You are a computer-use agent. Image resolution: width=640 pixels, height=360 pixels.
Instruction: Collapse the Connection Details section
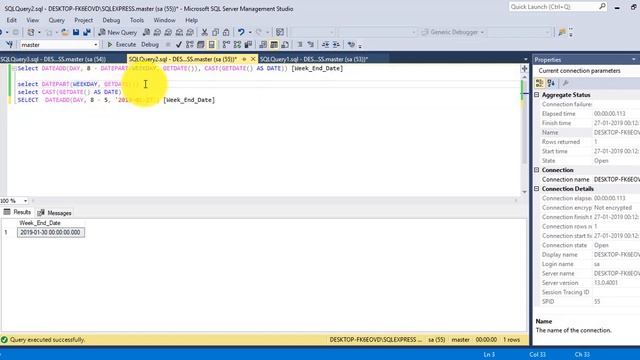pos(537,189)
